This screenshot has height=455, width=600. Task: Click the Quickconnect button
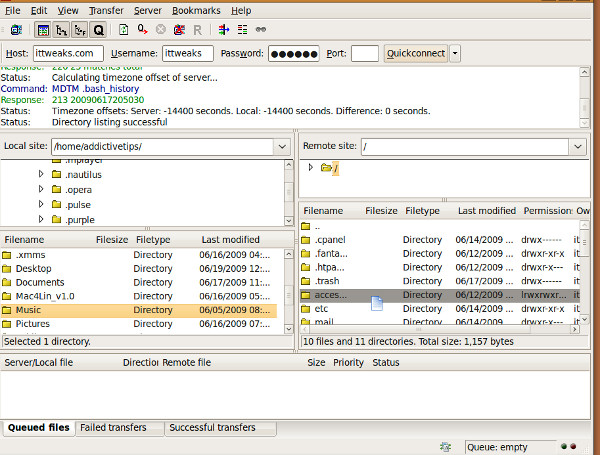coord(416,53)
